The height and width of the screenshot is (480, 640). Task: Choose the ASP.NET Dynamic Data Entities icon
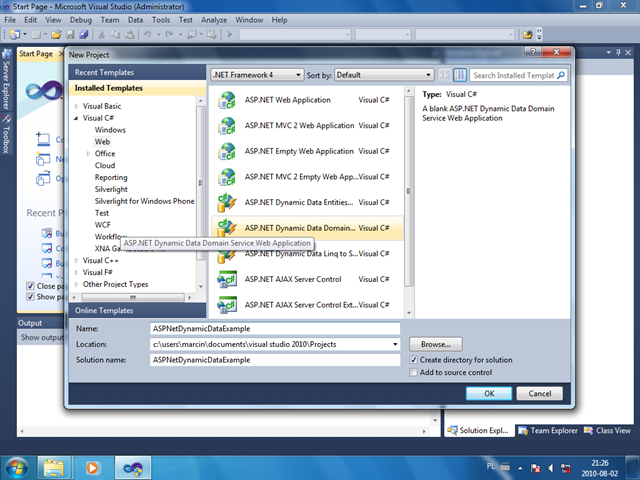pyautogui.click(x=227, y=203)
